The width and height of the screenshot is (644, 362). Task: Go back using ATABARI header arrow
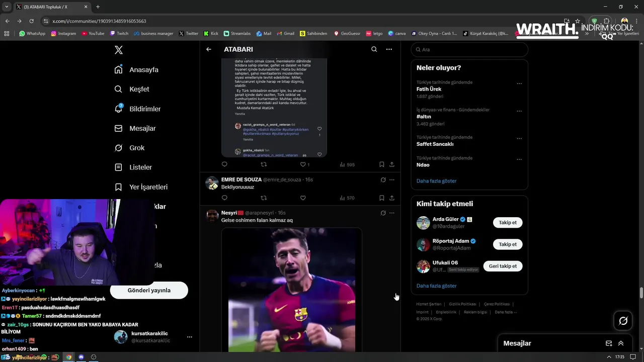[208, 49]
